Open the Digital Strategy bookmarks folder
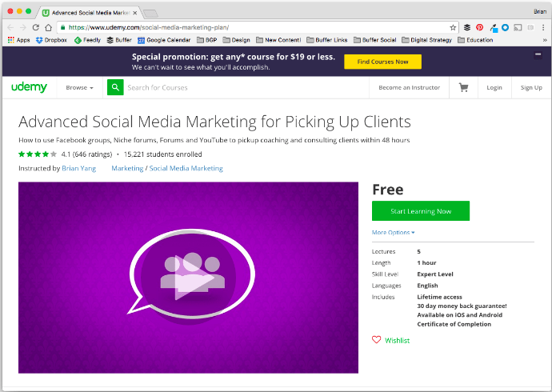552x392 pixels. tap(426, 40)
